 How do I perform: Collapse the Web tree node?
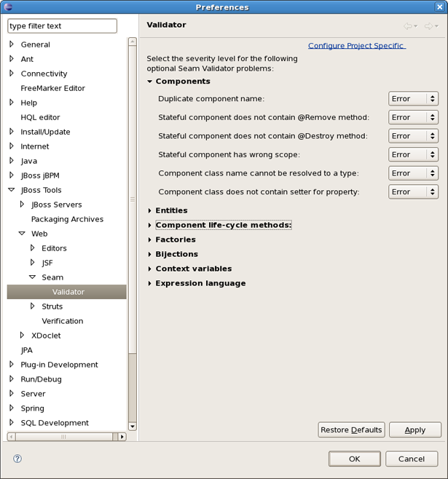[x=22, y=234]
